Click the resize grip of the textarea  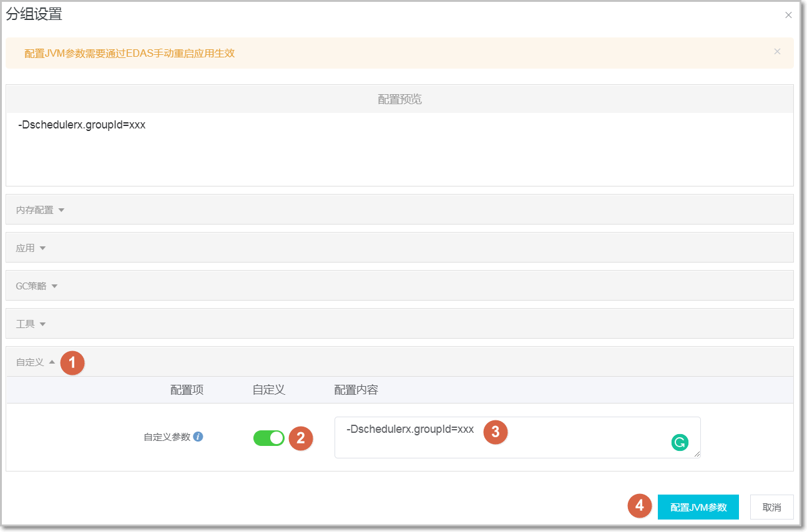click(x=697, y=454)
